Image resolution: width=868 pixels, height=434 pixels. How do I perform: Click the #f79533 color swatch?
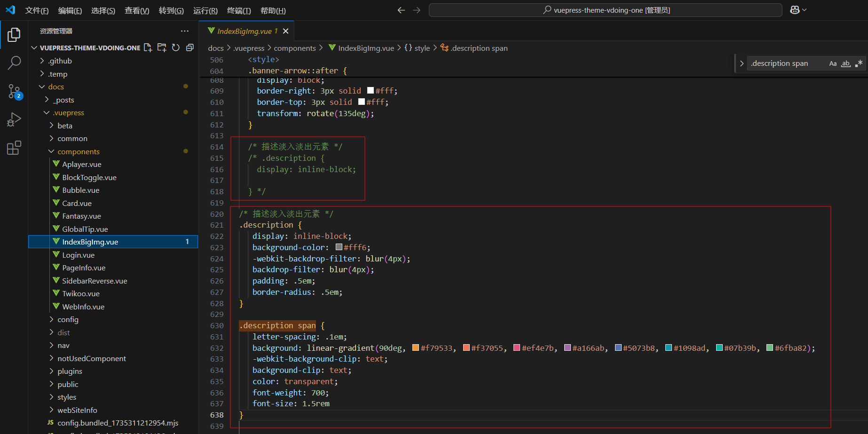point(416,348)
